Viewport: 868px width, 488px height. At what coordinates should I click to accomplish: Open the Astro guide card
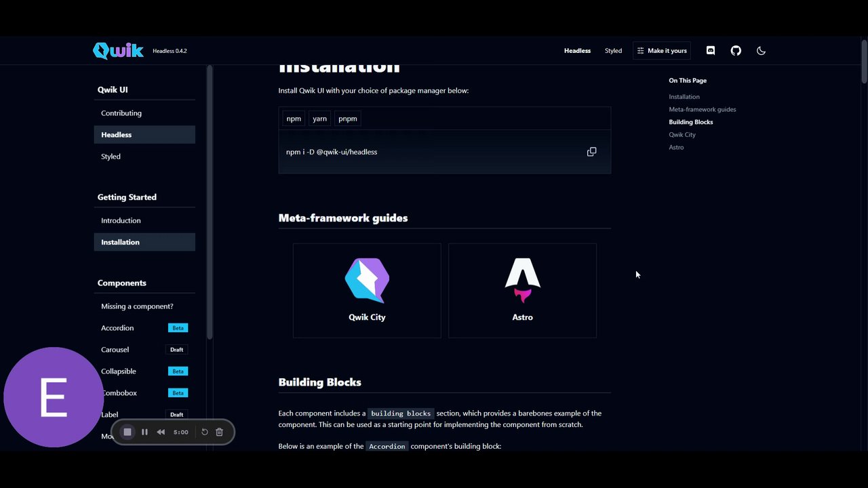(522, 291)
